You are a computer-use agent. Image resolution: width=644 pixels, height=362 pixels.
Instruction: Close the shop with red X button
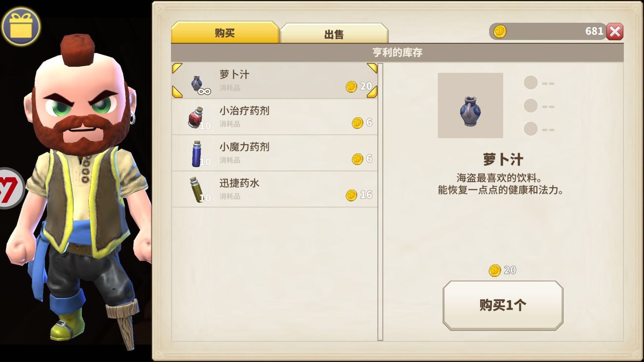point(615,32)
